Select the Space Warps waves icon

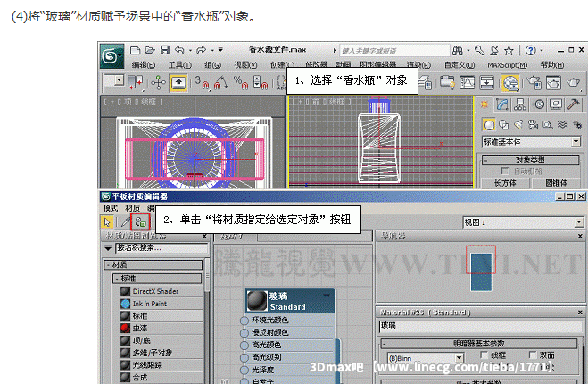[x=562, y=124]
